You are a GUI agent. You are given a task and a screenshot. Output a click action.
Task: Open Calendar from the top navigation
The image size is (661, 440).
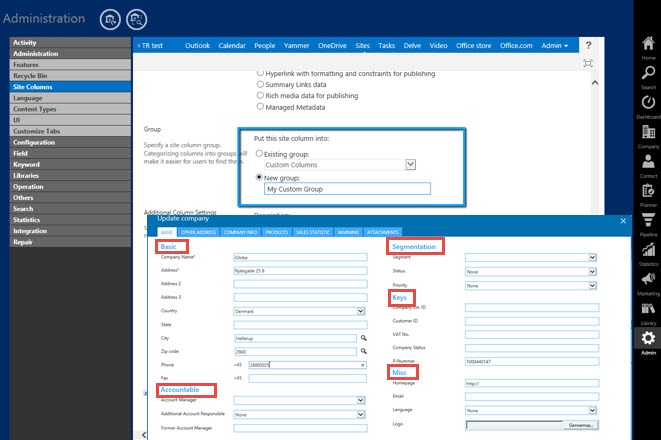click(x=232, y=46)
